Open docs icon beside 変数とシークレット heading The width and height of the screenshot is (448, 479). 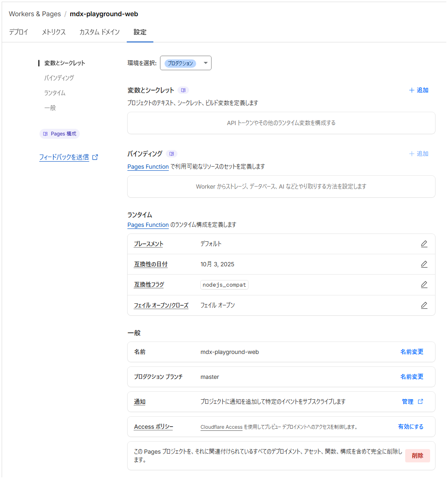coord(183,90)
